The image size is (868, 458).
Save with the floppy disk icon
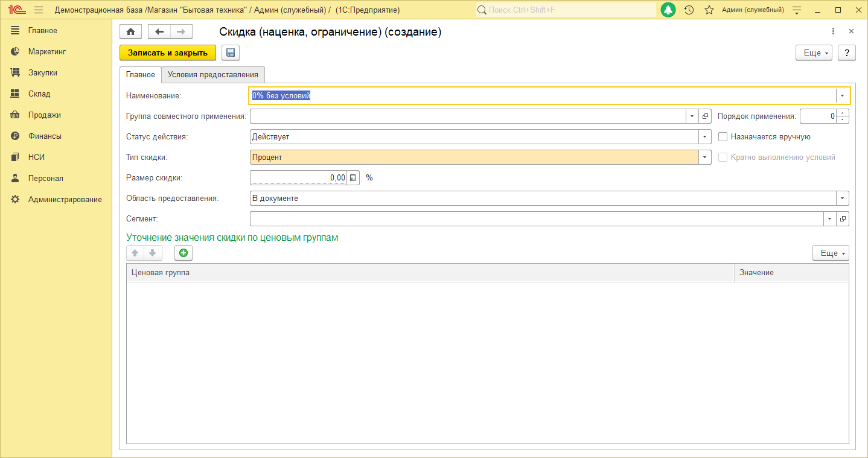tap(231, 53)
